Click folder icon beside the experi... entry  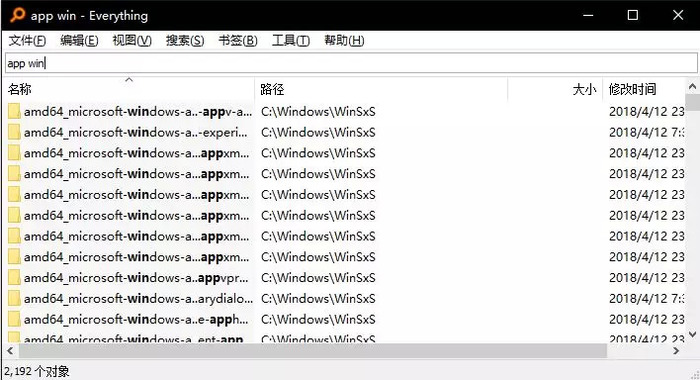pos(14,132)
